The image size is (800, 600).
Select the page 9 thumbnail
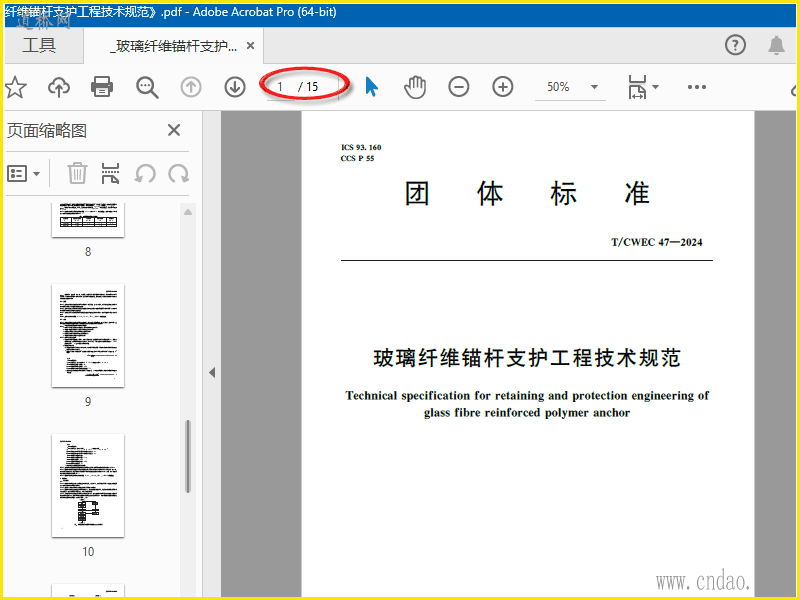tap(88, 336)
